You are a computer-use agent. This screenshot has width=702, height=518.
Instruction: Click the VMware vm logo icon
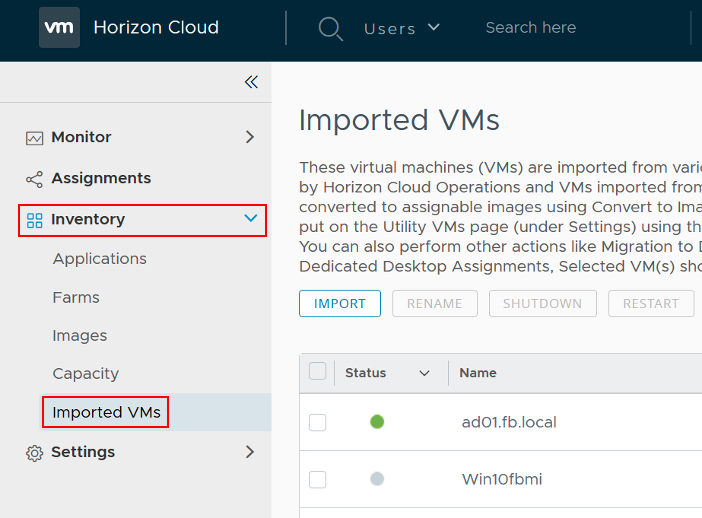59,28
